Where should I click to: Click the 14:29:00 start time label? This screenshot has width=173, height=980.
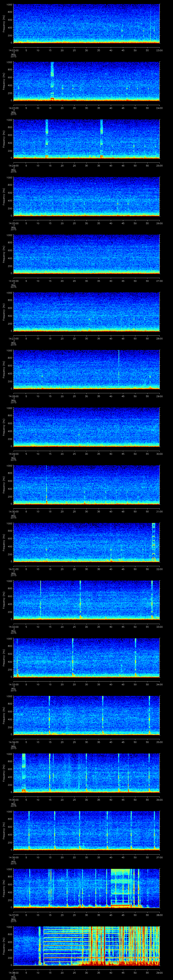(x=13, y=454)
